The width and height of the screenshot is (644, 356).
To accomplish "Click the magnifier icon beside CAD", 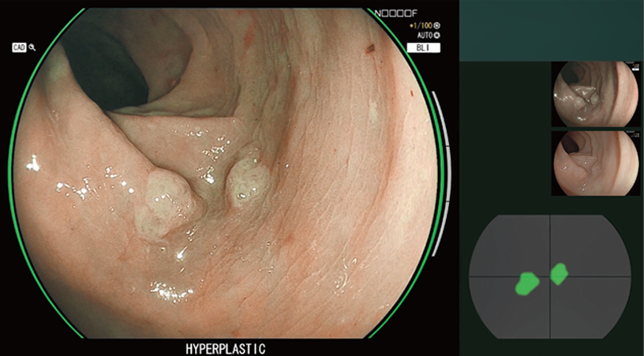I will (32, 47).
